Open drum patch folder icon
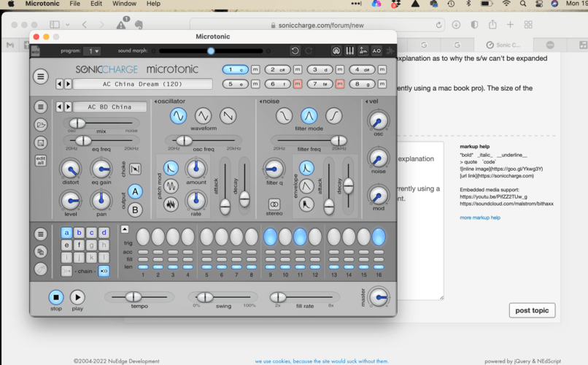This screenshot has width=588, height=365. pyautogui.click(x=41, y=125)
